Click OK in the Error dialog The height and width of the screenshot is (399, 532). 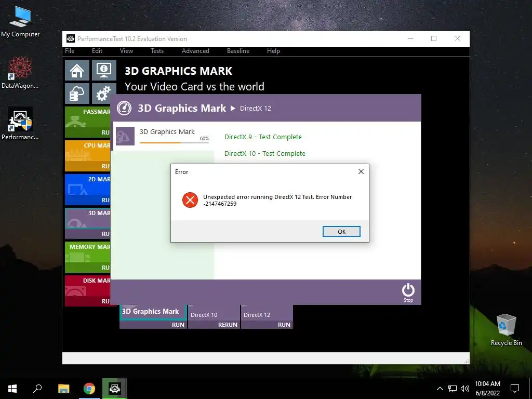pos(341,231)
